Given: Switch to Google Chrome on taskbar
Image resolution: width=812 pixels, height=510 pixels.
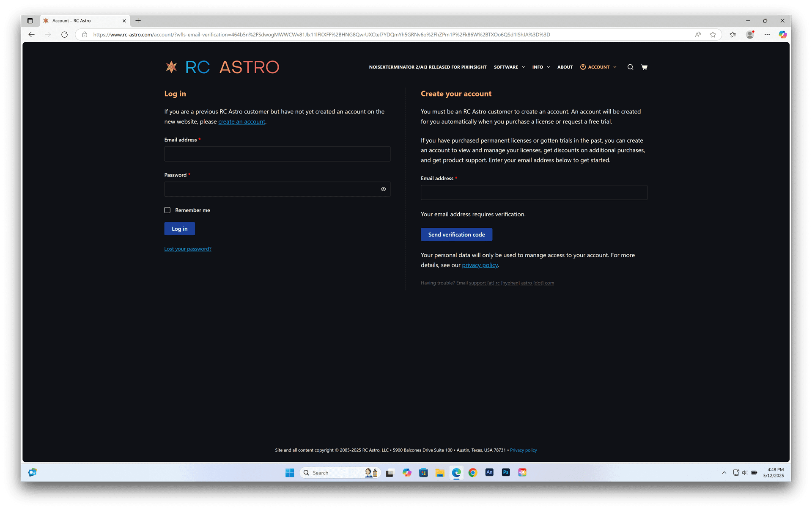Looking at the screenshot, I should (x=473, y=473).
